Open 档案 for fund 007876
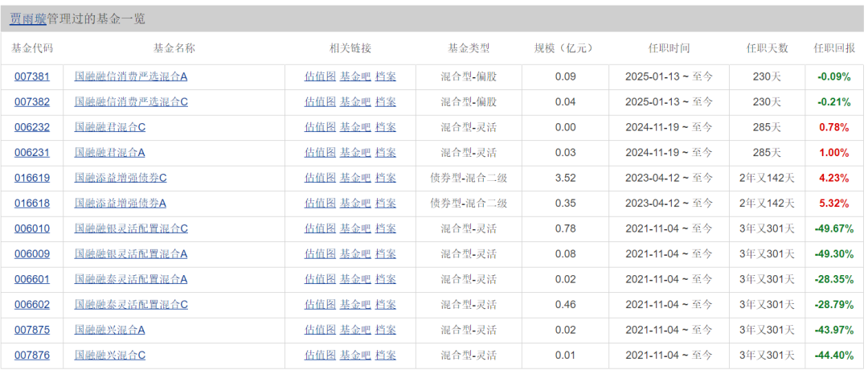Viewport: 868px width, 370px height. point(385,355)
